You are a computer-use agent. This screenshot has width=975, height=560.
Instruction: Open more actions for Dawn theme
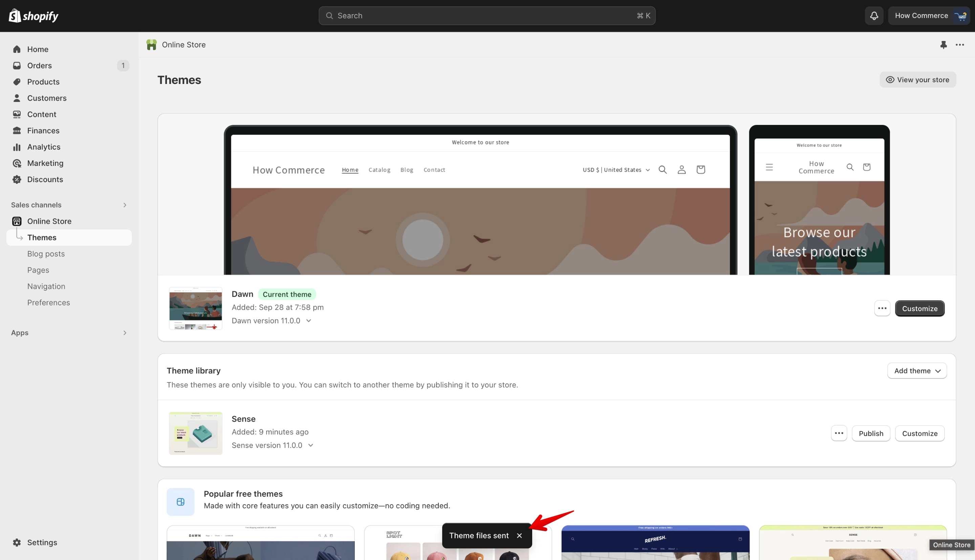pos(882,308)
